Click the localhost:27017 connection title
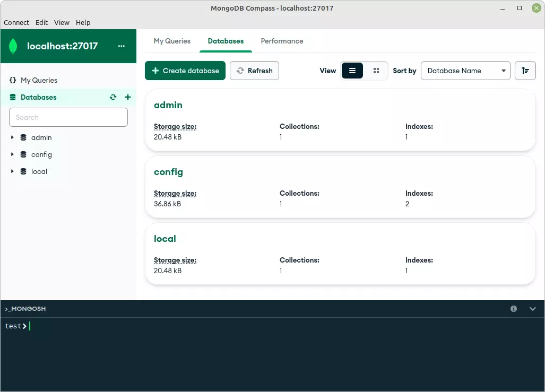Viewport: 545px width, 392px height. tap(62, 46)
